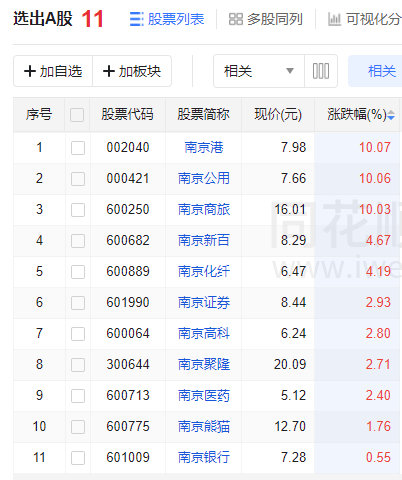Check the box for 南京聚隆
The width and height of the screenshot is (402, 480).
click(78, 365)
